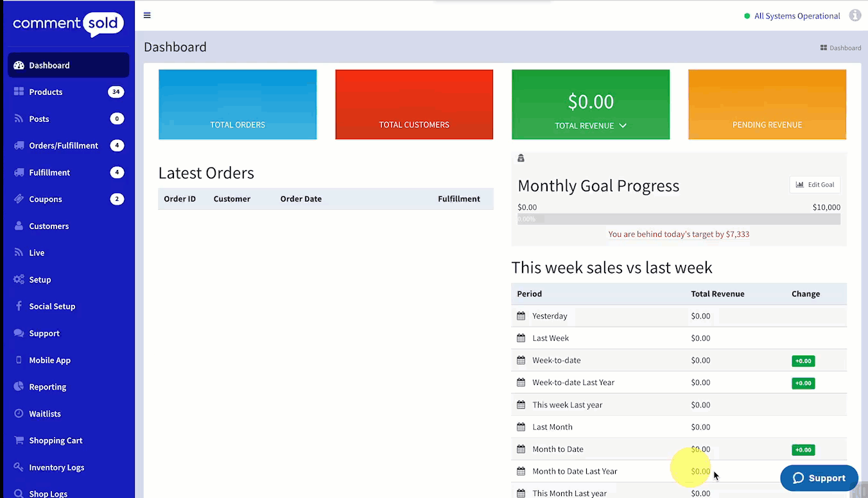Click the Products grid icon in sidebar

click(19, 92)
